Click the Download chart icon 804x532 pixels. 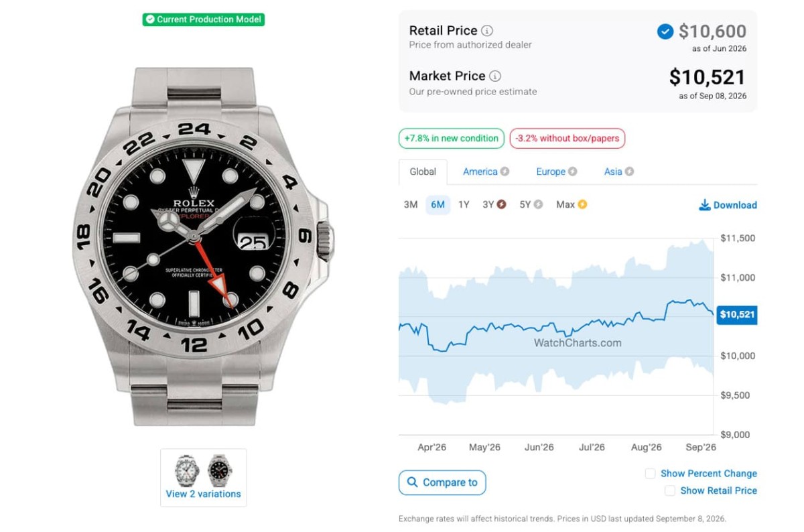[705, 205]
